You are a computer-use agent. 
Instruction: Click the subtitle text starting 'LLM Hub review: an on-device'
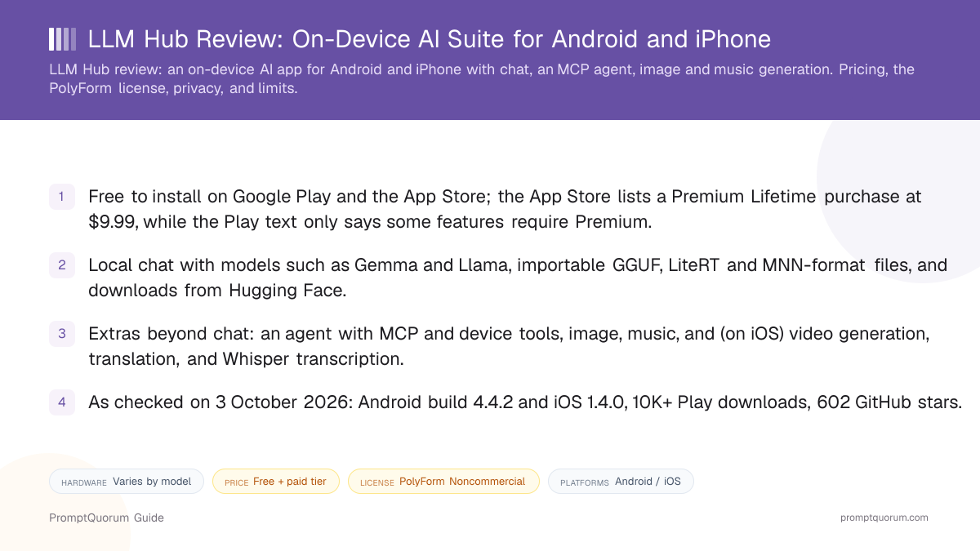tap(482, 78)
